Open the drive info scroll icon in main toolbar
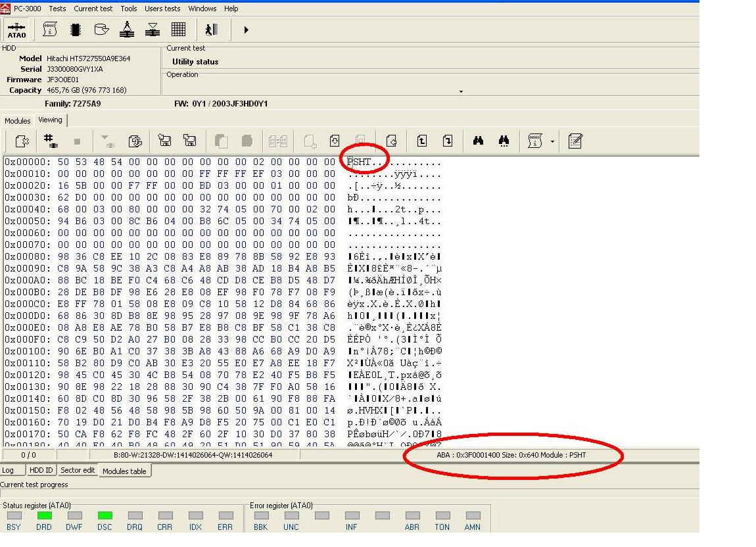 click(50, 30)
